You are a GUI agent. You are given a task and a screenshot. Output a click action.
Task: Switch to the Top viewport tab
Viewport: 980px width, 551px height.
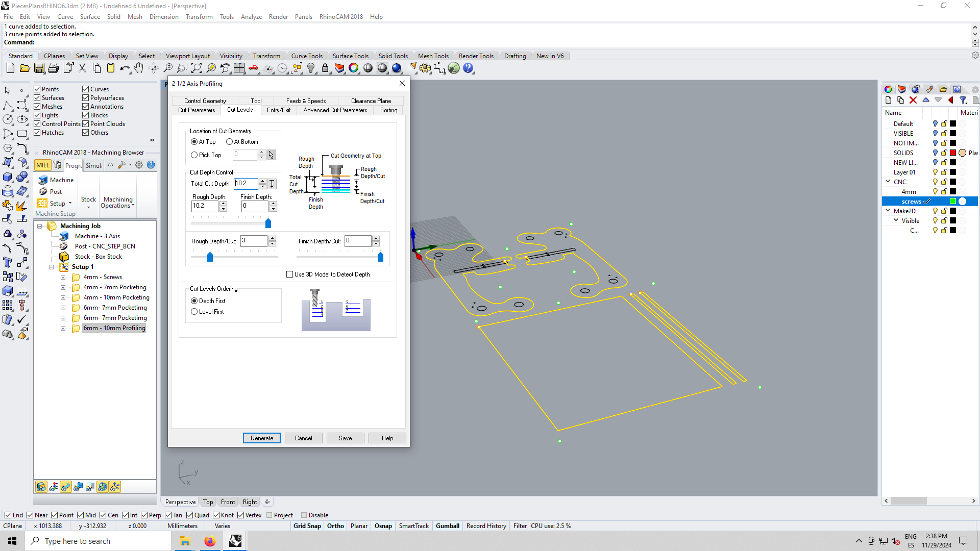coord(208,502)
